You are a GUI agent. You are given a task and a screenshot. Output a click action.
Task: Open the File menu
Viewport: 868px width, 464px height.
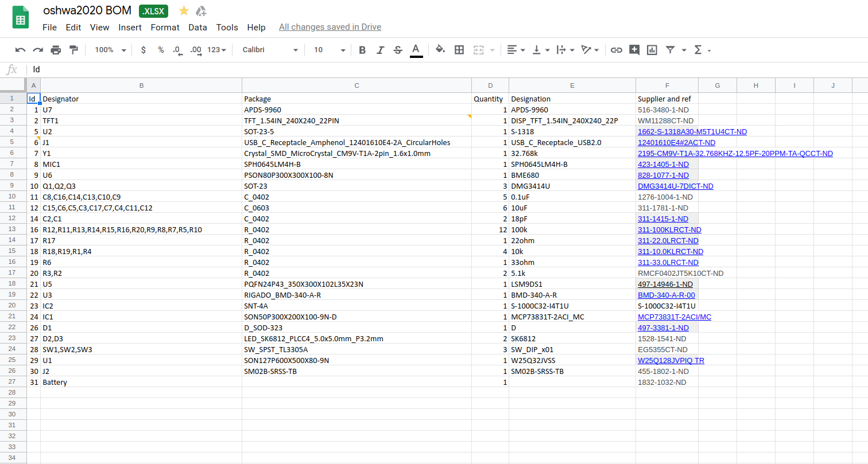49,27
